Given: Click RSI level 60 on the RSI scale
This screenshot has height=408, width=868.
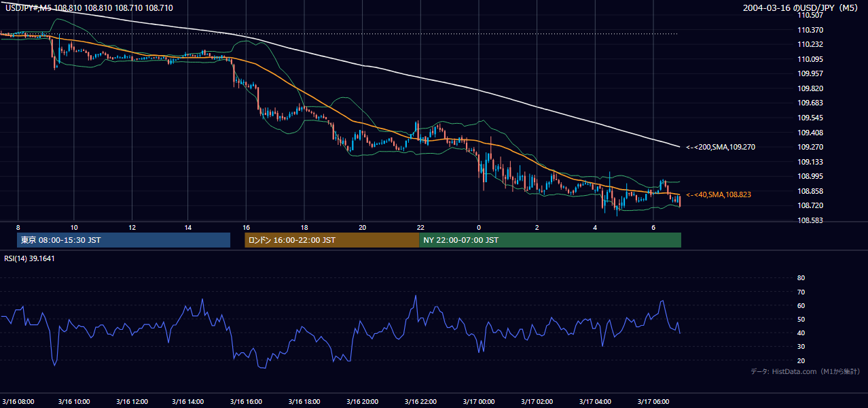Looking at the screenshot, I should pyautogui.click(x=801, y=305).
